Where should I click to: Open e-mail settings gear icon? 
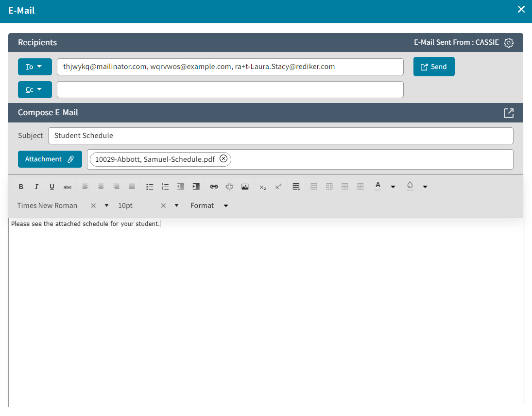tap(508, 42)
